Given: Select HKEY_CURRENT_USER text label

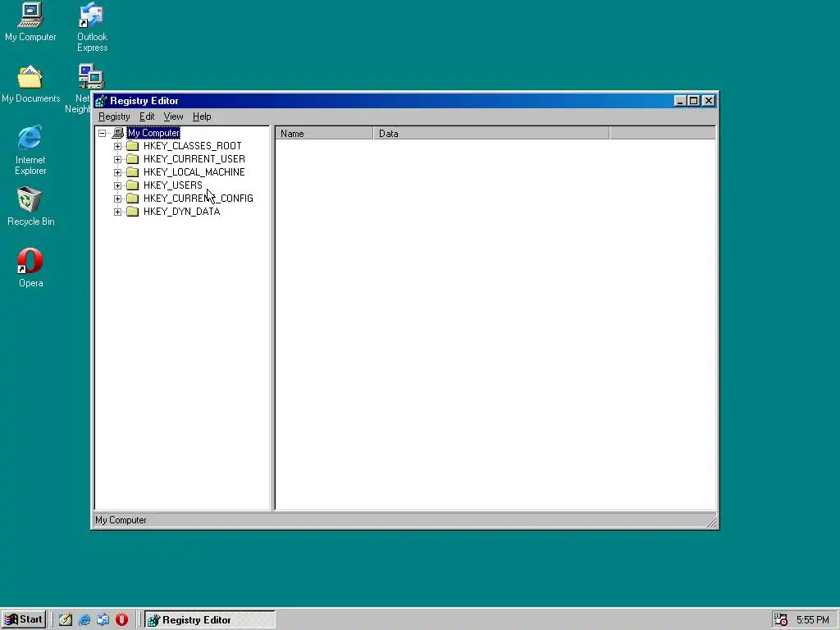Looking at the screenshot, I should (x=194, y=159).
